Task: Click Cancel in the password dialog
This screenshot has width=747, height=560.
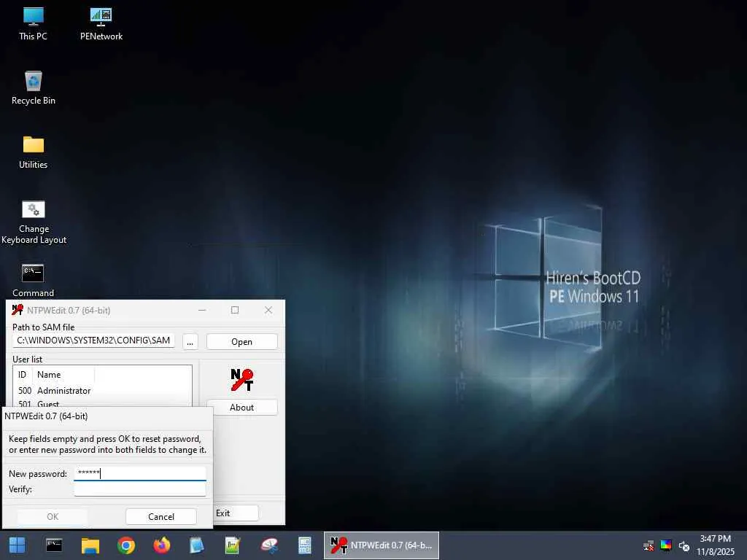Action: 161,517
